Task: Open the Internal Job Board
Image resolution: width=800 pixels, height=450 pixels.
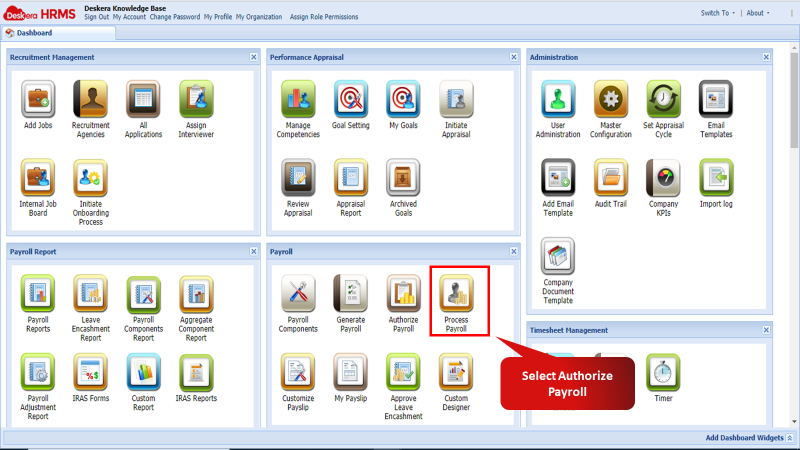Action: pyautogui.click(x=38, y=178)
